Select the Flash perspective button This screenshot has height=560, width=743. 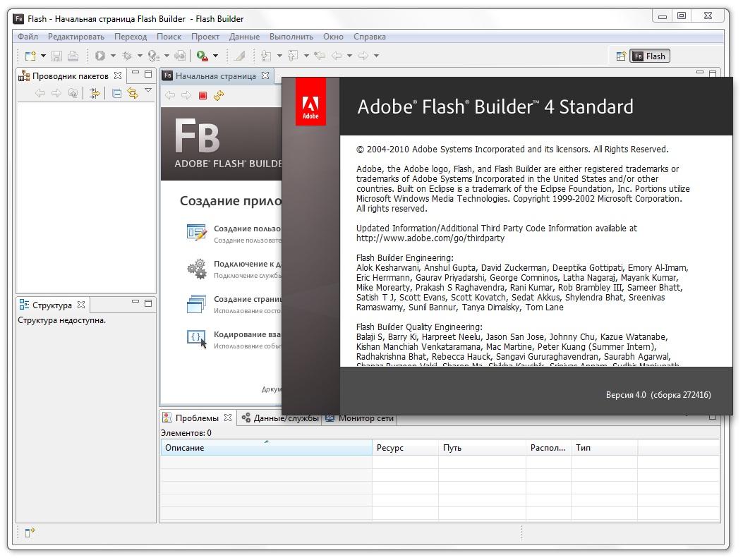[x=650, y=56]
